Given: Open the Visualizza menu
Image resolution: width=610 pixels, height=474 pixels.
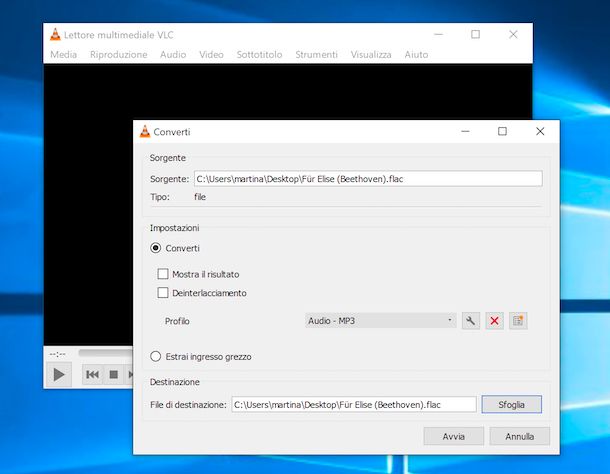Looking at the screenshot, I should coord(371,54).
